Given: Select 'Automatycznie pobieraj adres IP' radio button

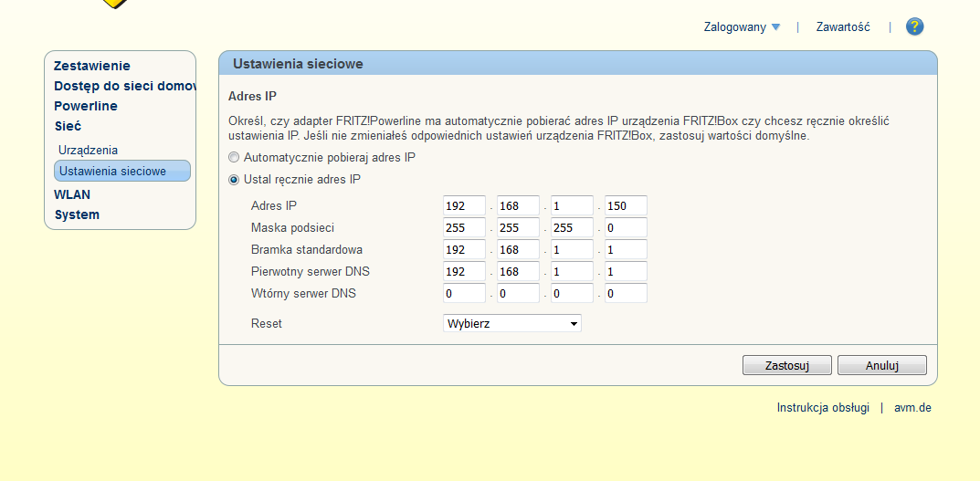Looking at the screenshot, I should click(x=234, y=158).
